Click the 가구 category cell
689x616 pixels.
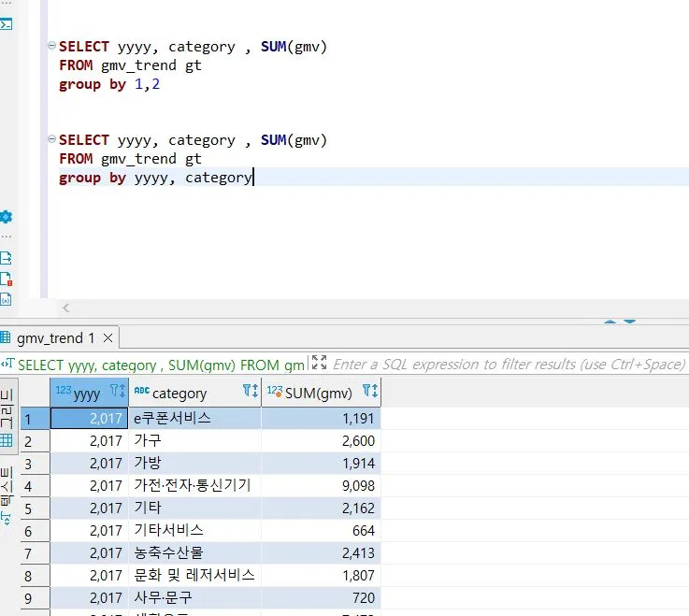point(195,440)
